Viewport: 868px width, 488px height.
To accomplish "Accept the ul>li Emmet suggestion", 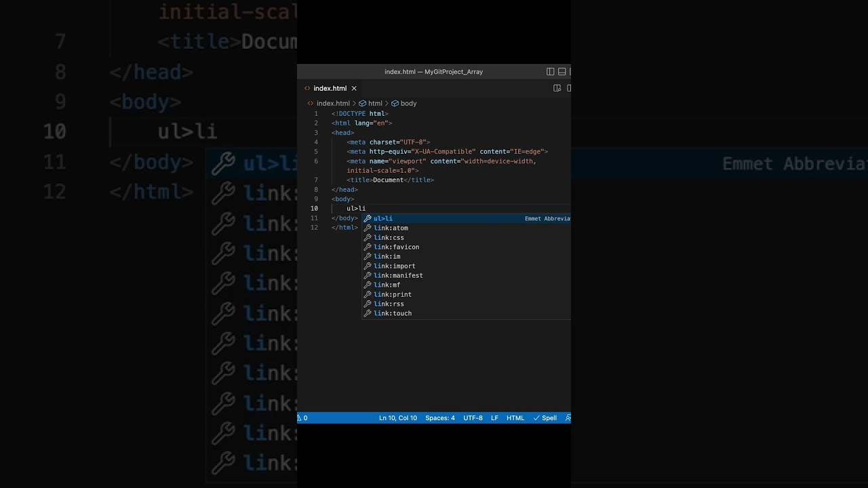I will tap(467, 218).
